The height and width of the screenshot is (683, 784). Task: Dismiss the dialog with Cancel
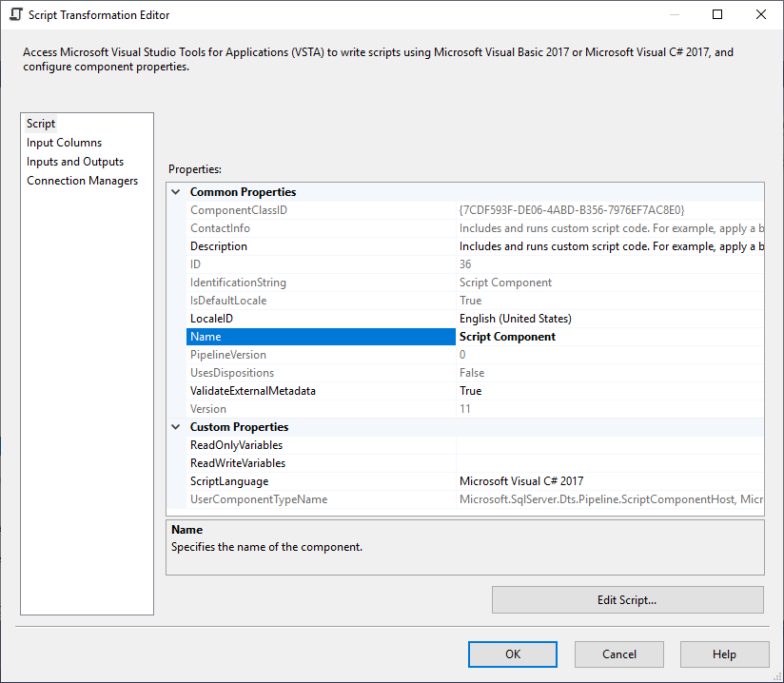618,654
